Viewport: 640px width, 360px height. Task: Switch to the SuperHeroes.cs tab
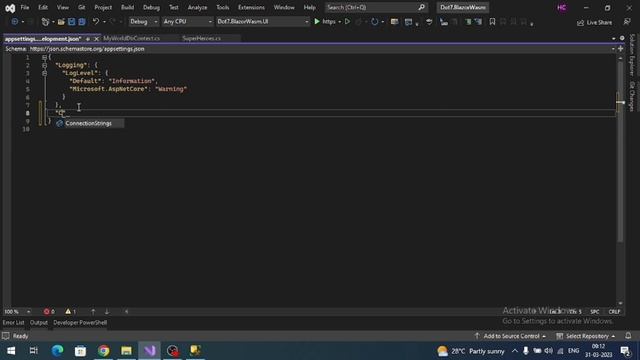point(201,38)
